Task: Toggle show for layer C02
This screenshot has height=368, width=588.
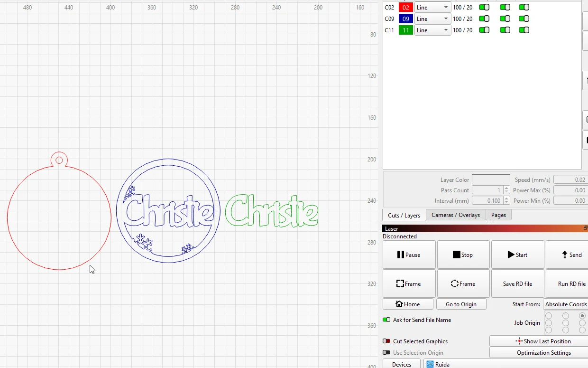Action: pos(505,7)
